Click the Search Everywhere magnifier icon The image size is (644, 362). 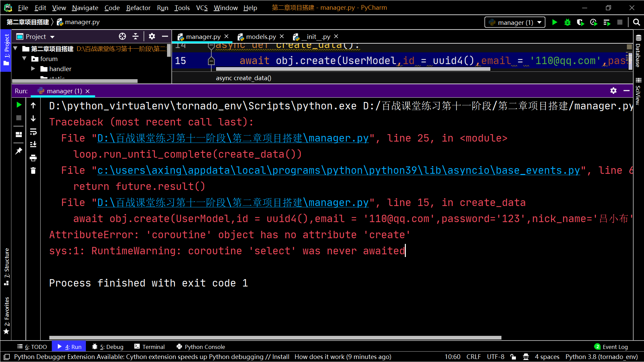(636, 22)
